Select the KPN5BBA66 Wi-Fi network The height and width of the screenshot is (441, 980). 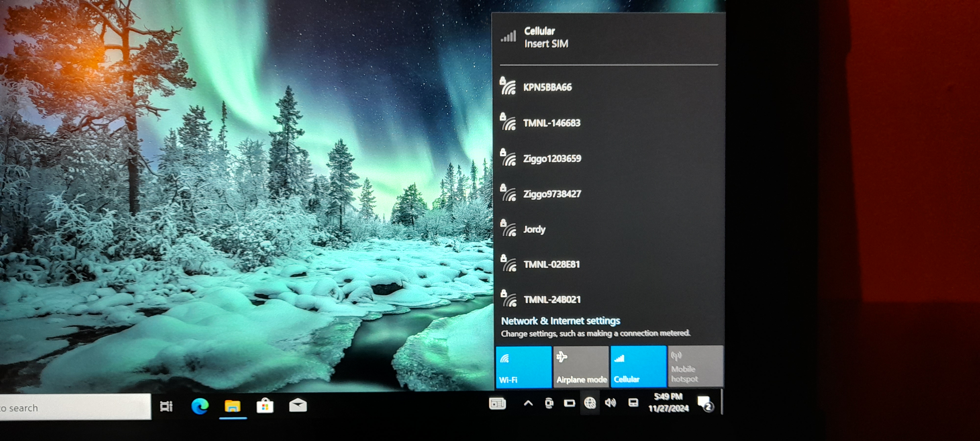[x=547, y=87]
